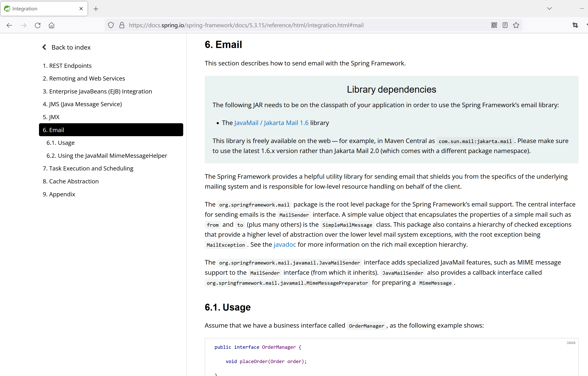Click the left chevron beside Back to index
The height and width of the screenshot is (376, 588).
point(44,47)
